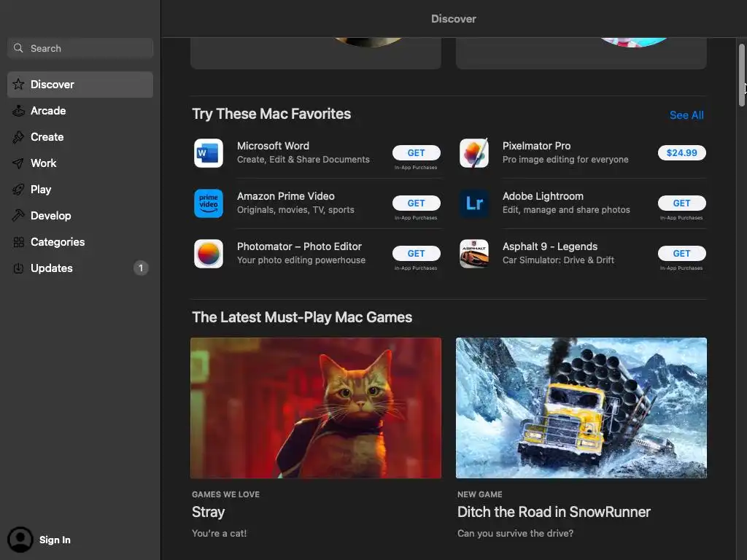
Task: Click the GAMES WE LOVE label
Action: point(226,494)
